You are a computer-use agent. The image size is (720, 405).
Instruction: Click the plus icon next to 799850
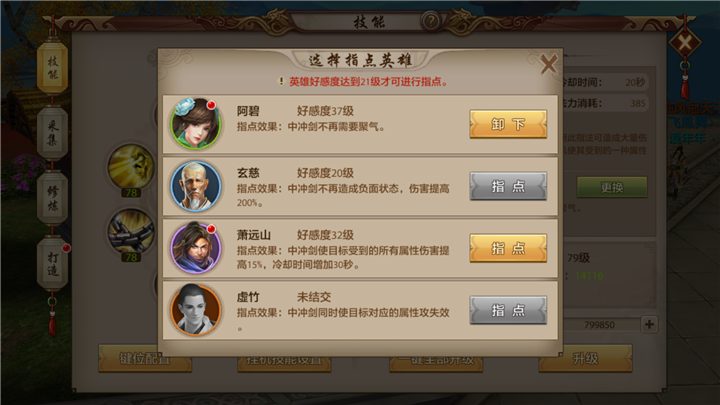pos(649,324)
